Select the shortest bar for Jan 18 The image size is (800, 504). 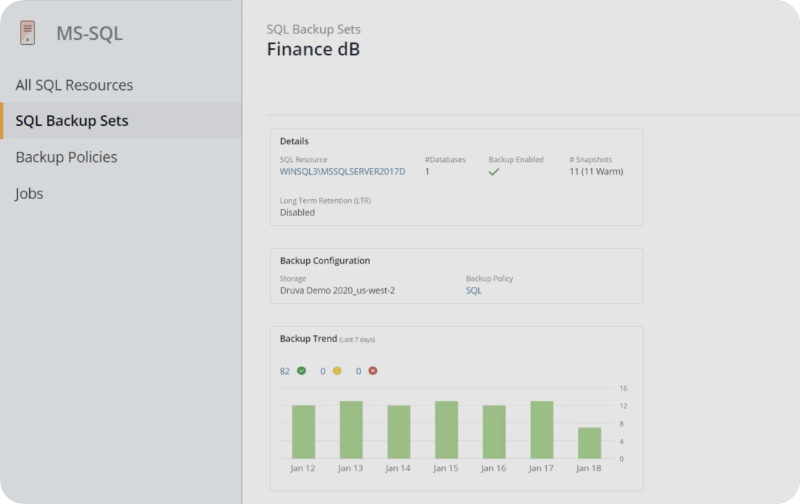[589, 443]
